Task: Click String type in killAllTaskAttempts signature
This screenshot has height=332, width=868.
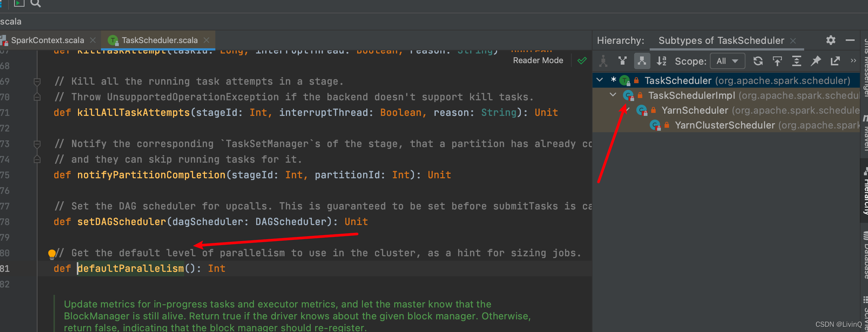Action: [499, 113]
